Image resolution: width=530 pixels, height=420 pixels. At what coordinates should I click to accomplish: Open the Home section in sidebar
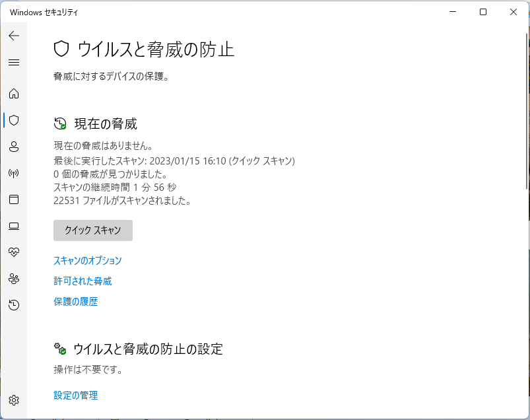[x=14, y=93]
